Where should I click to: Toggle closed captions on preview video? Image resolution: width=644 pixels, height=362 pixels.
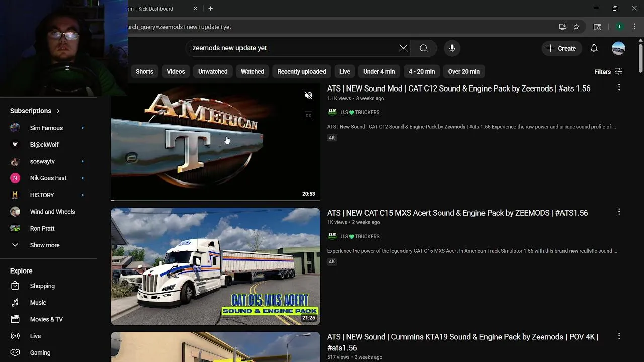click(x=308, y=115)
